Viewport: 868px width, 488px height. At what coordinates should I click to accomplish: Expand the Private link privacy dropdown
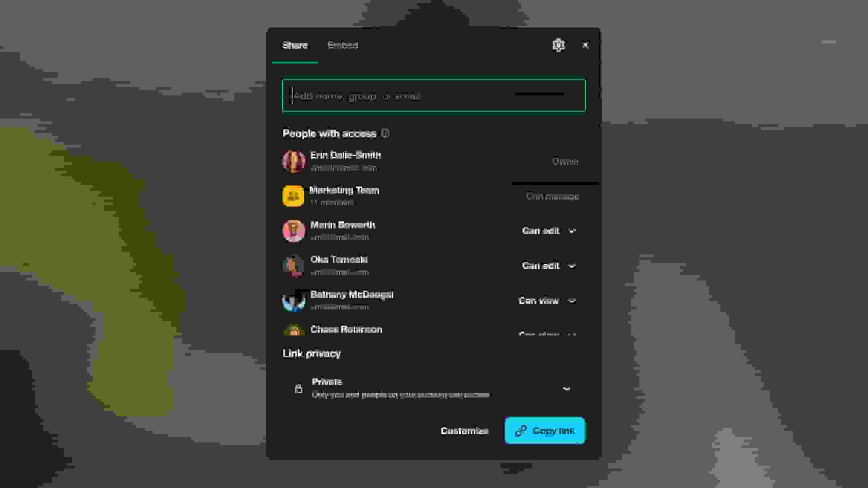click(566, 389)
